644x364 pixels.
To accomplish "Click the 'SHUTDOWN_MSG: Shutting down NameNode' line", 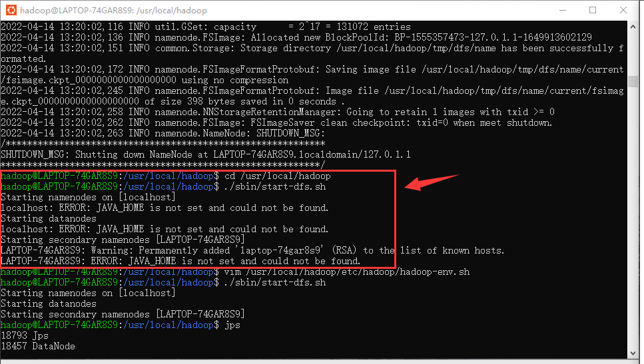I will [x=206, y=154].
